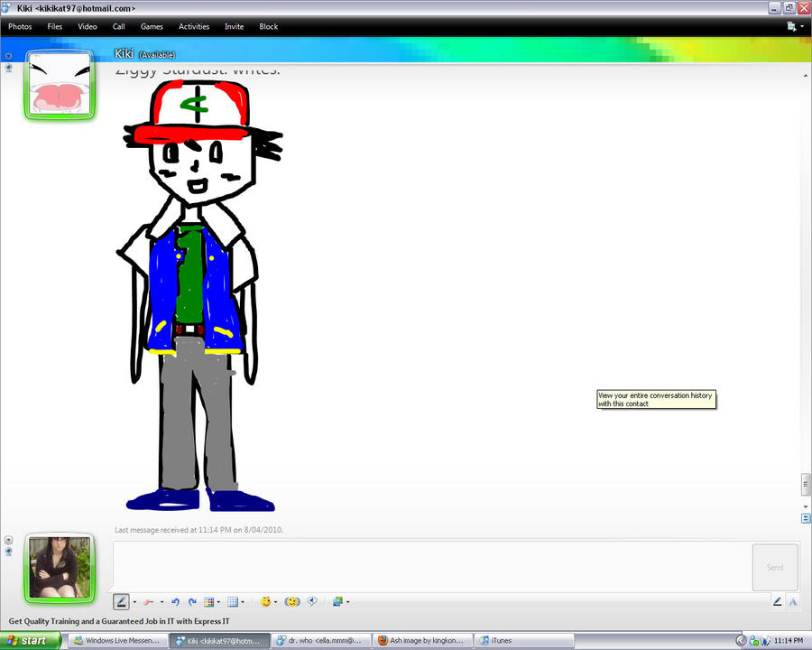Click the show menu icon at top right
Image resolution: width=812 pixels, height=650 pixels.
791,26
